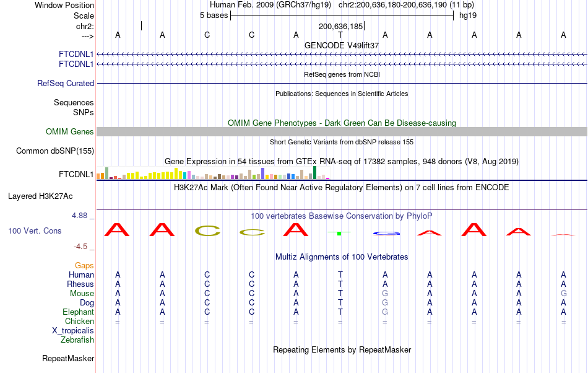The height and width of the screenshot is (373, 588).
Task: Click the Dog alignment row label
Action: coord(87,303)
